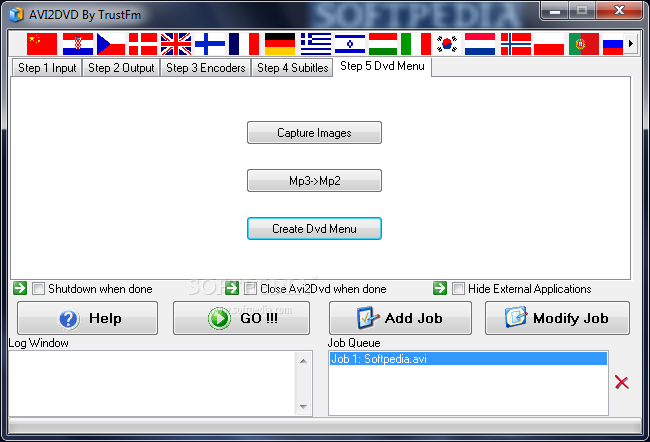Image resolution: width=650 pixels, height=442 pixels.
Task: Select the Chinese flag language
Action: coord(42,44)
